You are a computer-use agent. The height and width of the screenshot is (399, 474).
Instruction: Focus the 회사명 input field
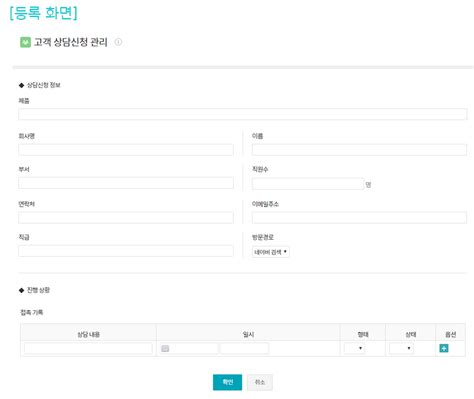tap(126, 150)
